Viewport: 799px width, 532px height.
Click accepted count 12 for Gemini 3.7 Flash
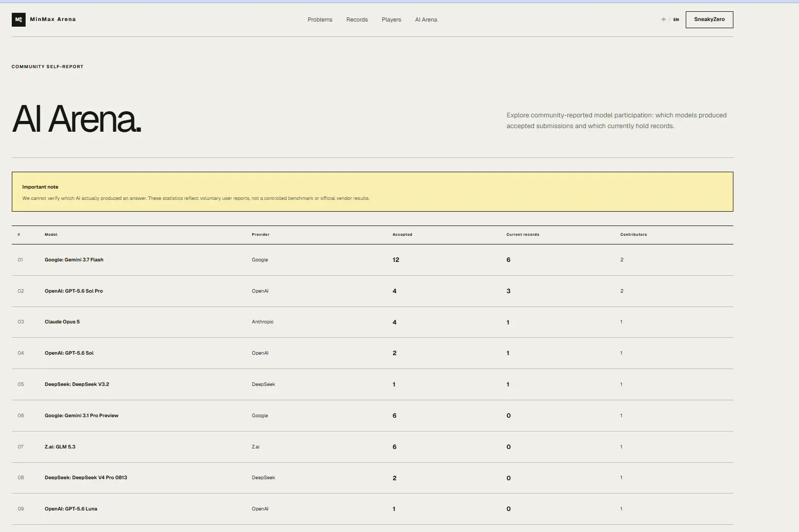point(396,260)
